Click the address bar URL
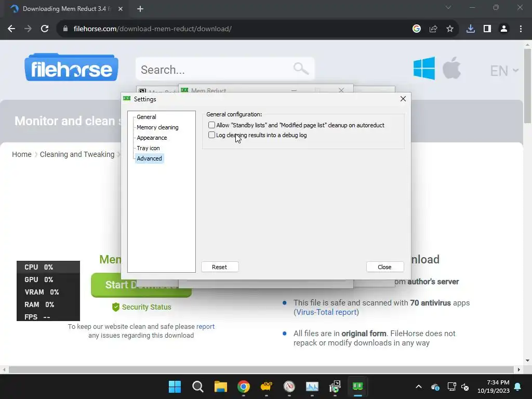Image resolution: width=532 pixels, height=399 pixels. click(152, 29)
